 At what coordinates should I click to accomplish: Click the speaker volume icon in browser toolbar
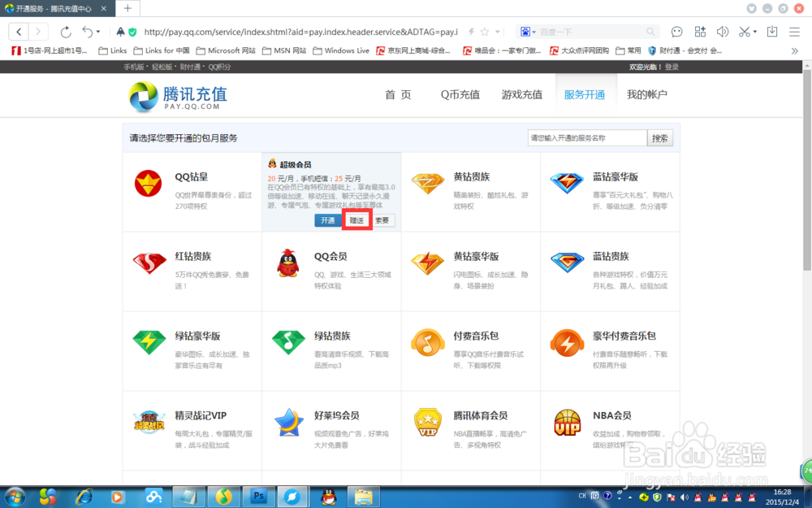tap(723, 32)
